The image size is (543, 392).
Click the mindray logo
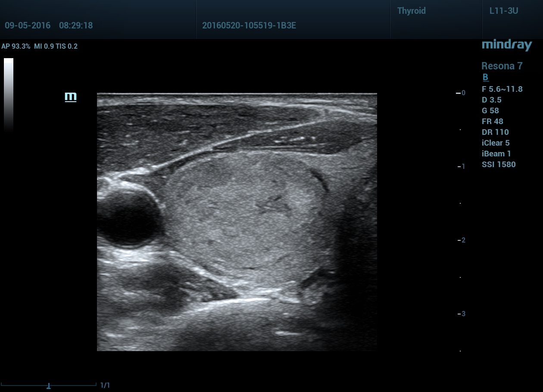click(x=507, y=45)
